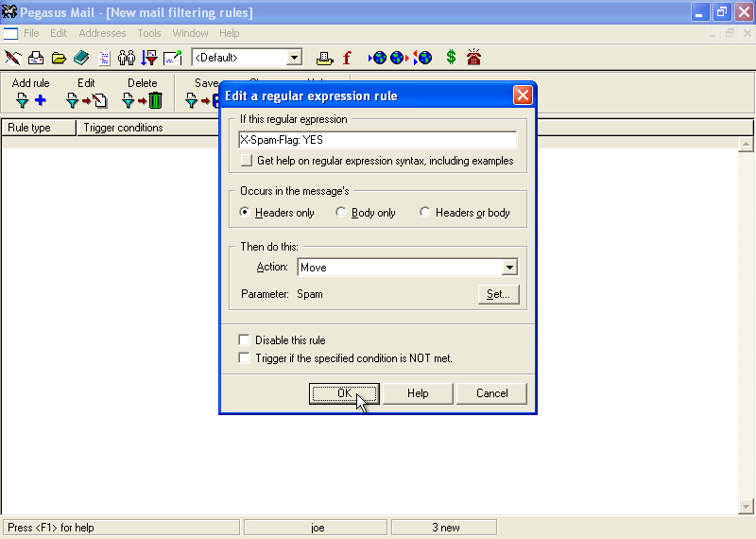Screen dimensions: 756x539
Task: Click the red telephone icon
Action: 474,57
